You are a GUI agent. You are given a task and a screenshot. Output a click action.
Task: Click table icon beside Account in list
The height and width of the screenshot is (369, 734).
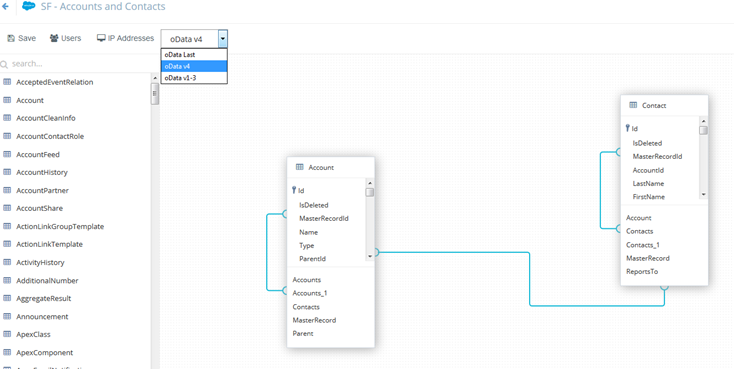(7, 100)
